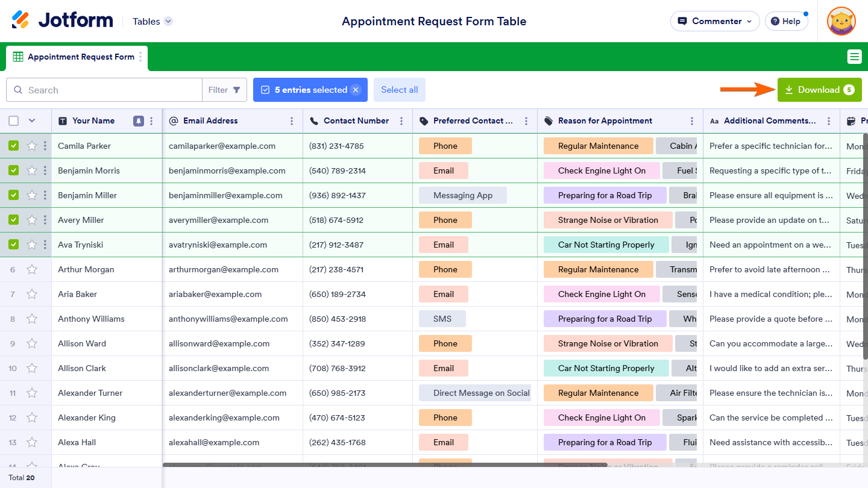Star the Arthur Morgan row
Screen dimensions: 868x488
[32, 269]
